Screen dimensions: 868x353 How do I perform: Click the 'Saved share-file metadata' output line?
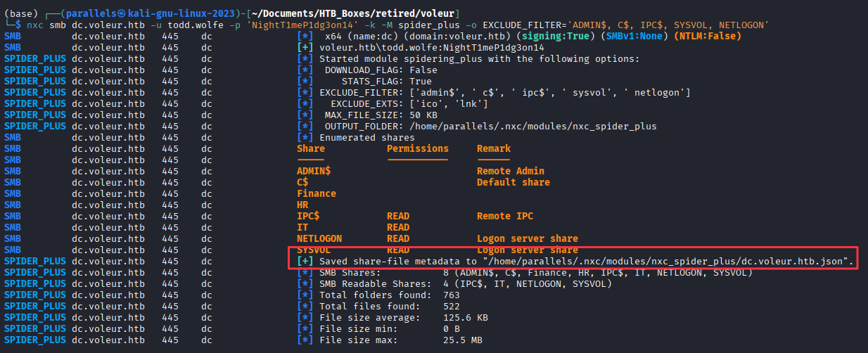point(587,261)
